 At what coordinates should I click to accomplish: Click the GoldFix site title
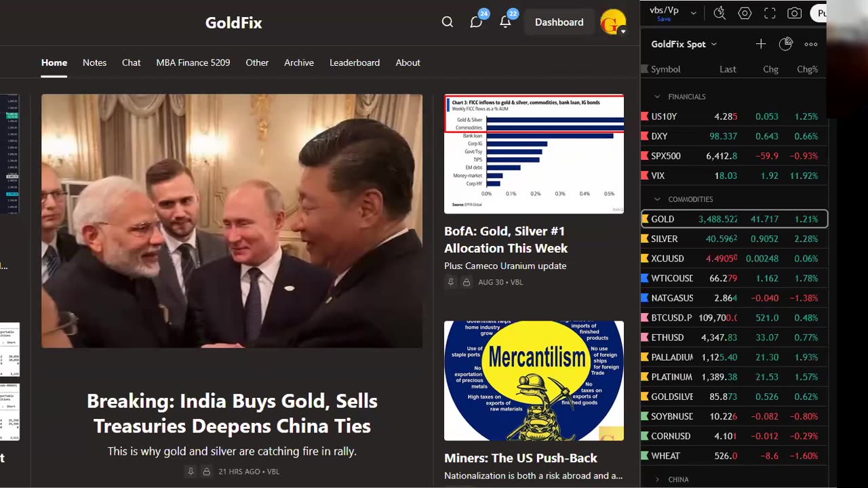click(x=234, y=22)
